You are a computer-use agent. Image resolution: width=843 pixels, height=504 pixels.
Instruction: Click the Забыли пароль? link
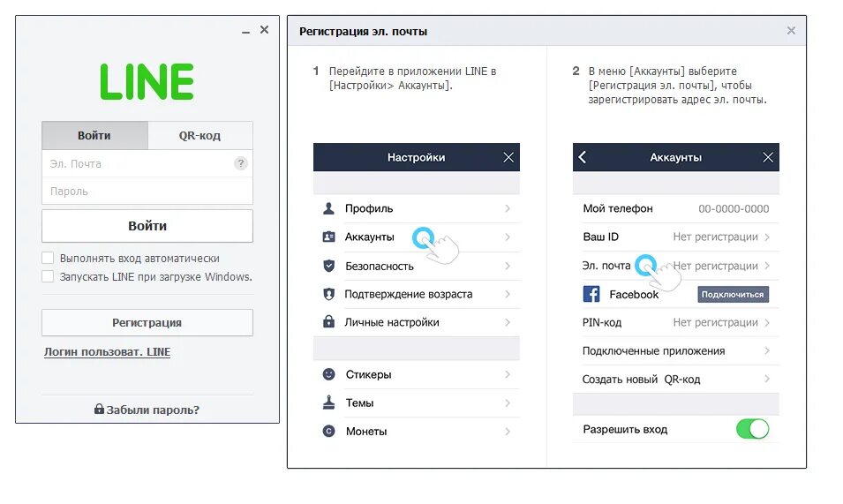pos(153,410)
